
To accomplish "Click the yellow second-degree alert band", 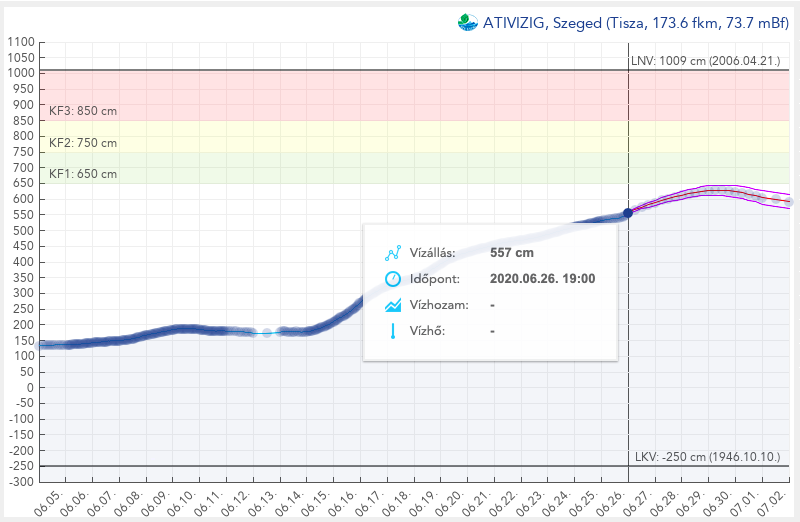I will pyautogui.click(x=400, y=137).
